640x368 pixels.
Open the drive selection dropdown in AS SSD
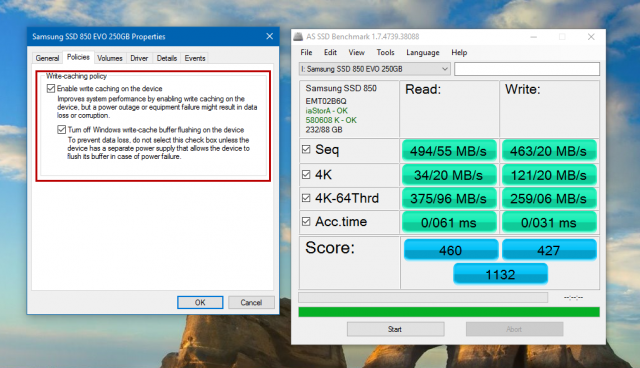374,69
